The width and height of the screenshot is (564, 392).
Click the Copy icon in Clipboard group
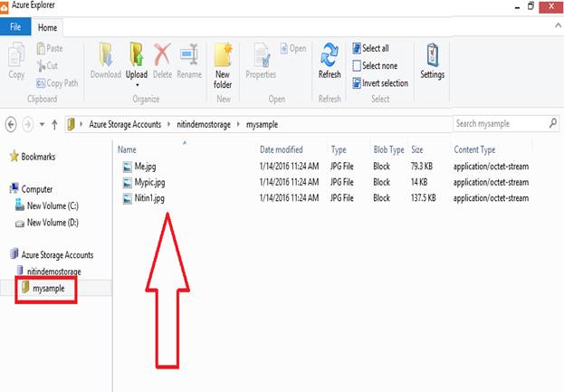tap(16, 54)
